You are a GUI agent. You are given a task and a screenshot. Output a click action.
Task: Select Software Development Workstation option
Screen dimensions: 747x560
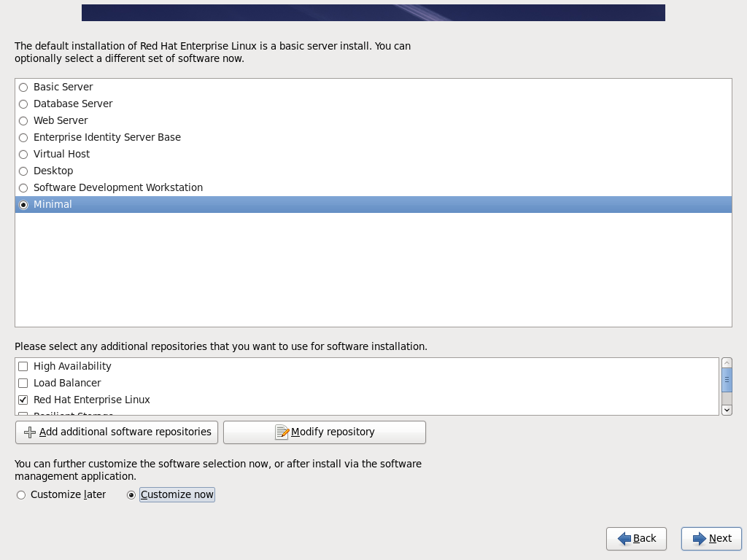pos(23,188)
